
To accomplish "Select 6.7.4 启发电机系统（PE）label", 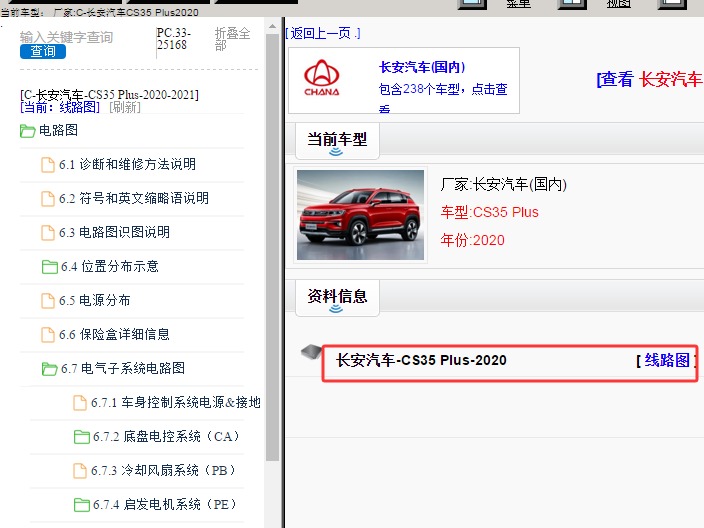I will (x=165, y=504).
